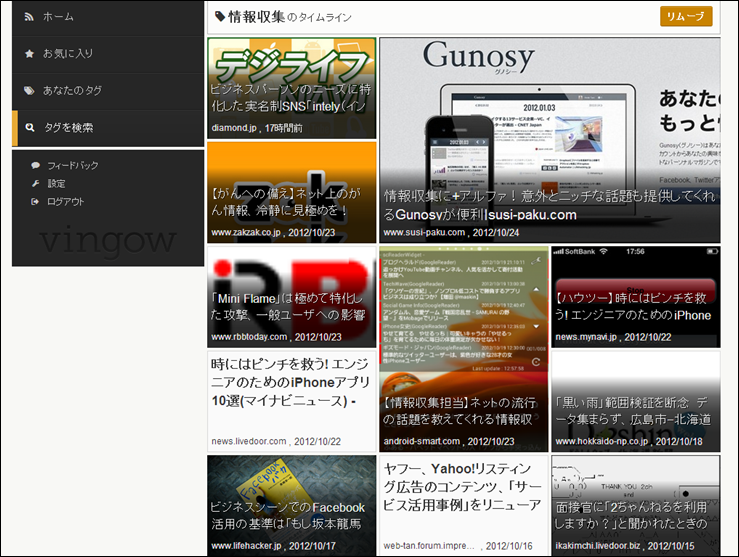The width and height of the screenshot is (739, 557).
Task: Open 設定 settings link
Action: coord(56,183)
